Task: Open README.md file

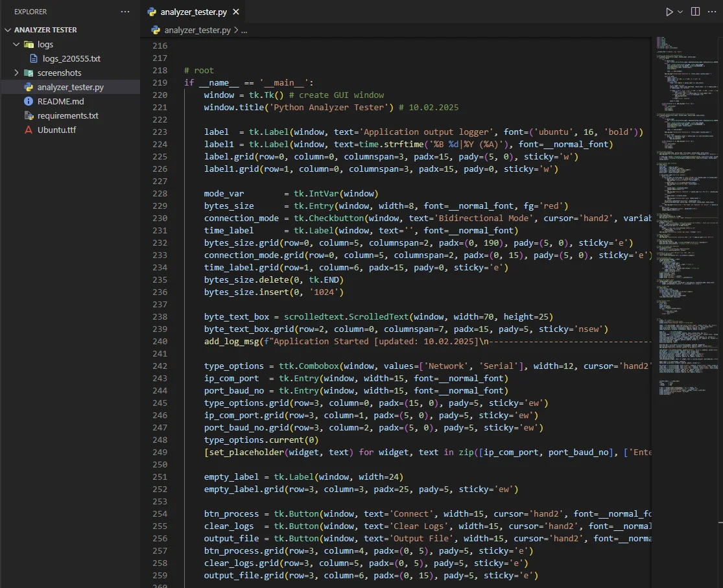Action: 60,102
